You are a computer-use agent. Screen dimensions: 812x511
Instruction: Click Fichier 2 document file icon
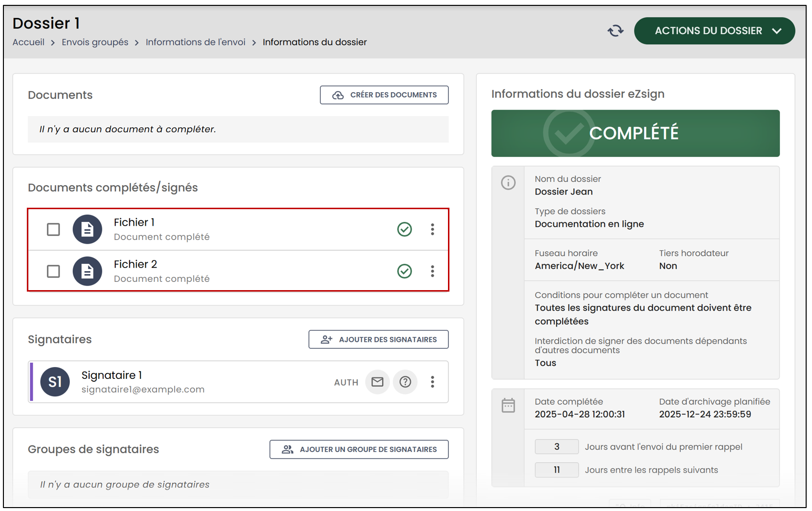[x=87, y=271]
